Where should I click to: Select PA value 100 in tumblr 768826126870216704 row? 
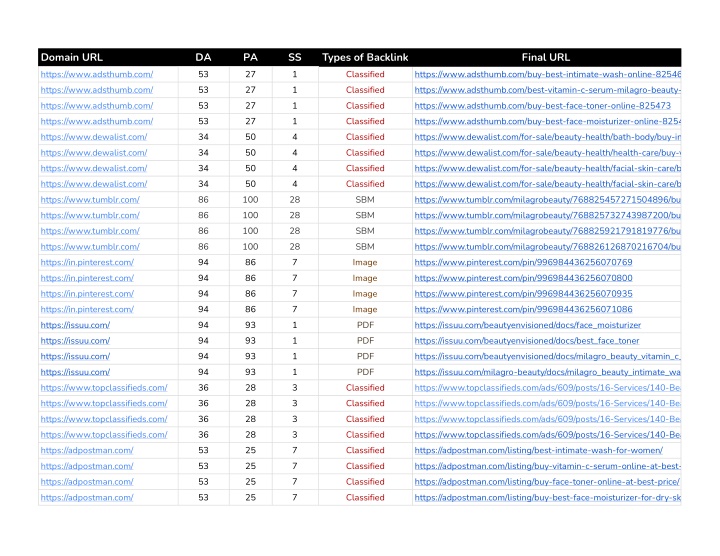[x=250, y=247]
